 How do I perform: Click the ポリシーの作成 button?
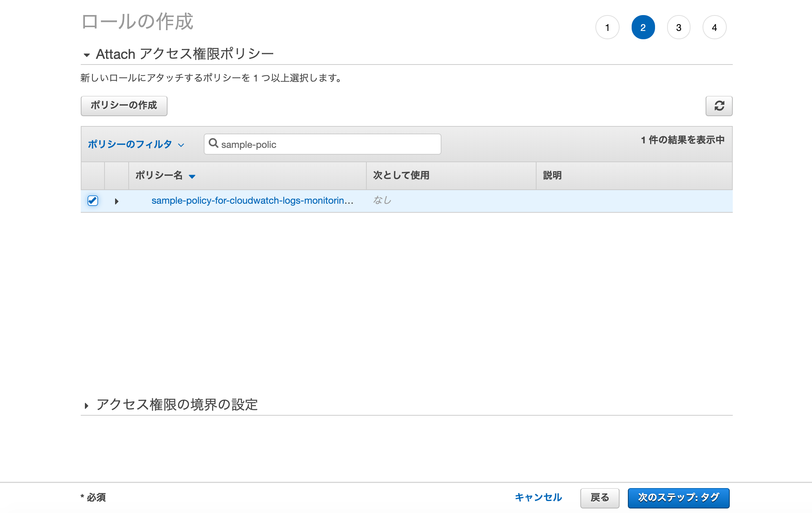[124, 106]
